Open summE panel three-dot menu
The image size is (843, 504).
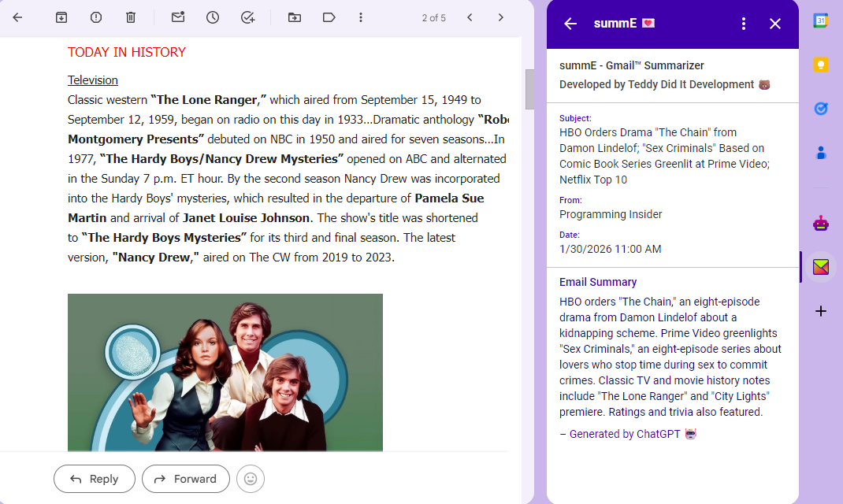point(744,24)
